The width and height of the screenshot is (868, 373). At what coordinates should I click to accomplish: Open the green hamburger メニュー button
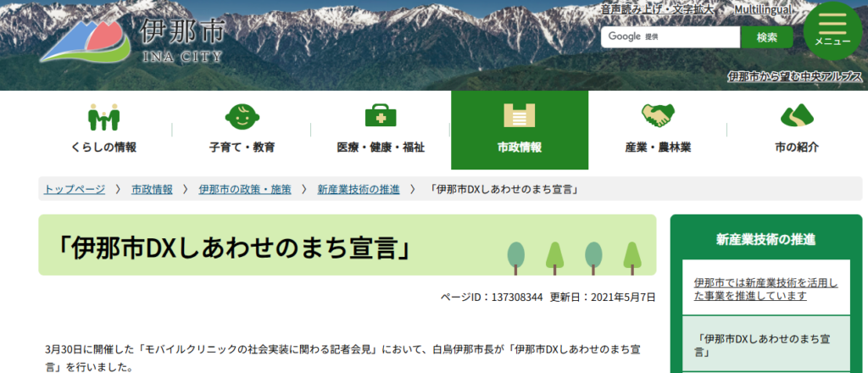click(x=832, y=29)
